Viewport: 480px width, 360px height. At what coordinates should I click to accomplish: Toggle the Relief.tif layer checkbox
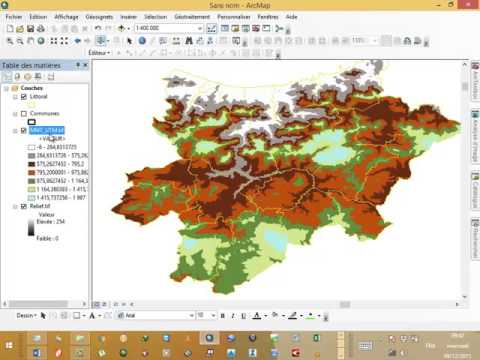pyautogui.click(x=24, y=206)
